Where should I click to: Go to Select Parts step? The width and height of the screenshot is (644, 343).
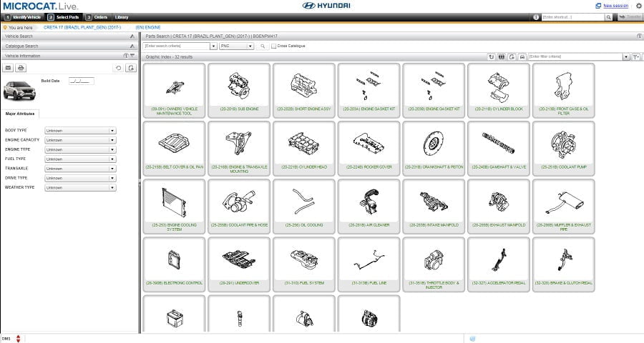click(63, 17)
